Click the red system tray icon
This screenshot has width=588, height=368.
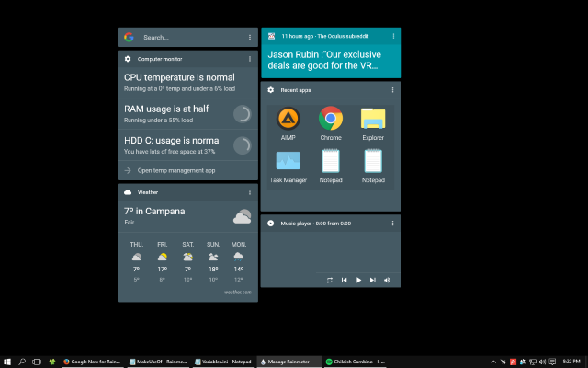coord(513,362)
